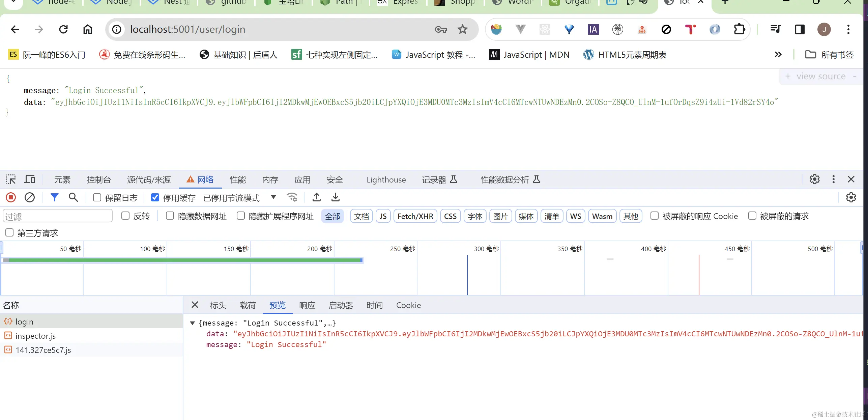Screen dimensions: 868x420
Task: Filter requests by Fetch/XHR
Action: click(x=415, y=216)
